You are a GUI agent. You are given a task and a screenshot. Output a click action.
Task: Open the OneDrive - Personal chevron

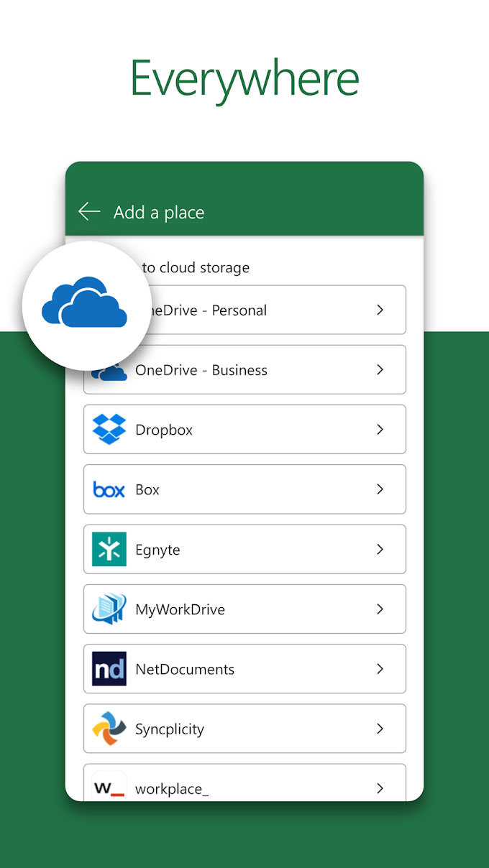tap(380, 310)
